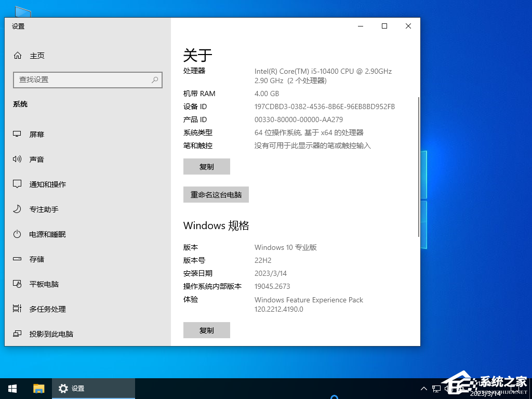Click the volume icon in system tray
The width and height of the screenshot is (532, 399).
(448, 388)
